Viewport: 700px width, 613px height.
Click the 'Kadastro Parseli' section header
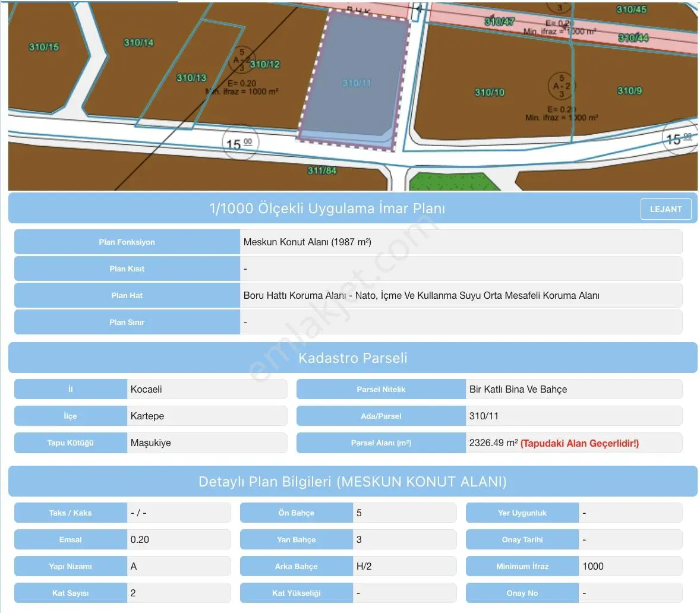pos(353,358)
